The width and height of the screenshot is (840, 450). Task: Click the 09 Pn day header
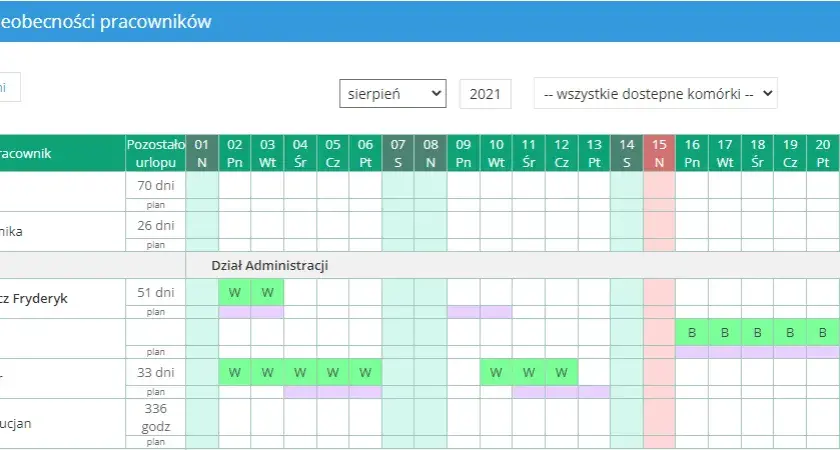463,153
